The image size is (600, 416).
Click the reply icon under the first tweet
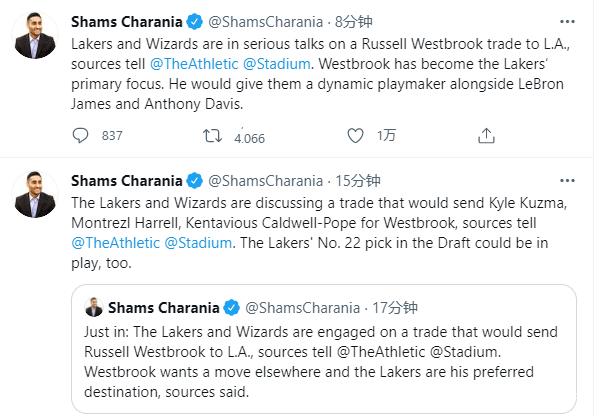pos(82,136)
